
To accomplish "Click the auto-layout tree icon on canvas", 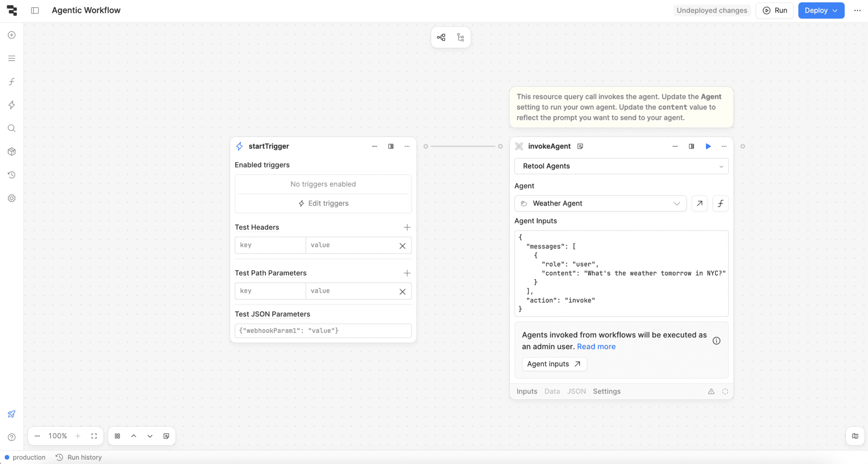I will tap(461, 38).
